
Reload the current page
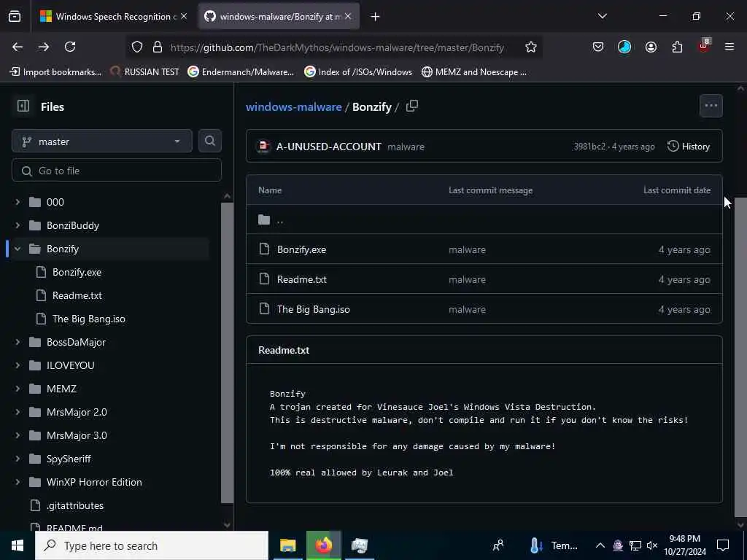[x=70, y=47]
